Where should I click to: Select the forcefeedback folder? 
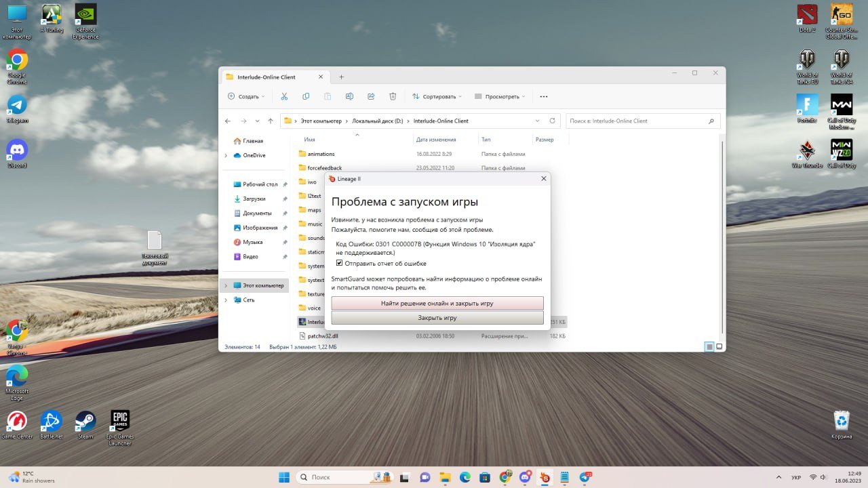click(325, 168)
